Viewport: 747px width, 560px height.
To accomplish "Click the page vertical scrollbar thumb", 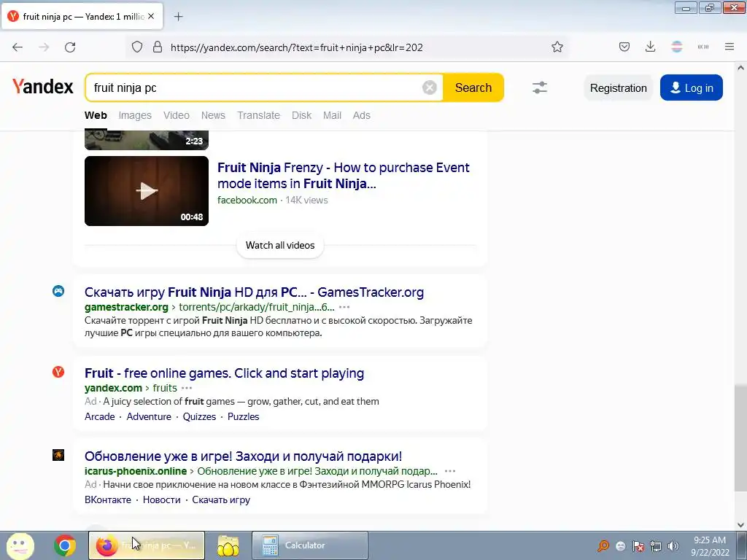I will click(740, 438).
